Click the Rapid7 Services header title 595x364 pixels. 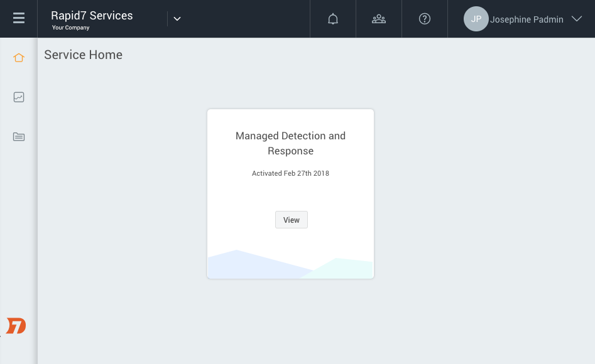(x=92, y=16)
